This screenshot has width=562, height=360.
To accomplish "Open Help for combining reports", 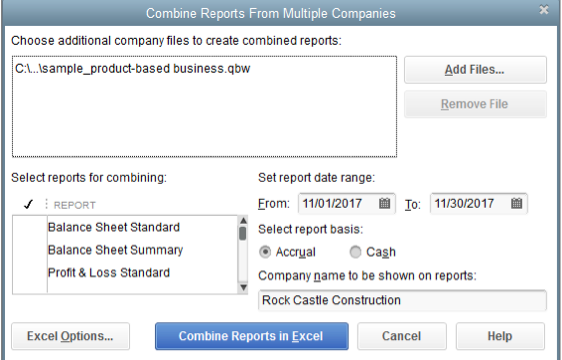I will tap(500, 336).
